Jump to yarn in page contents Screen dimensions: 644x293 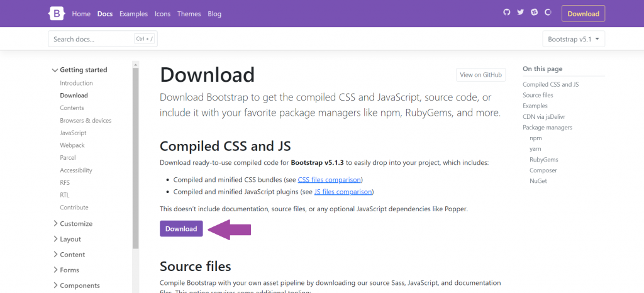point(535,149)
